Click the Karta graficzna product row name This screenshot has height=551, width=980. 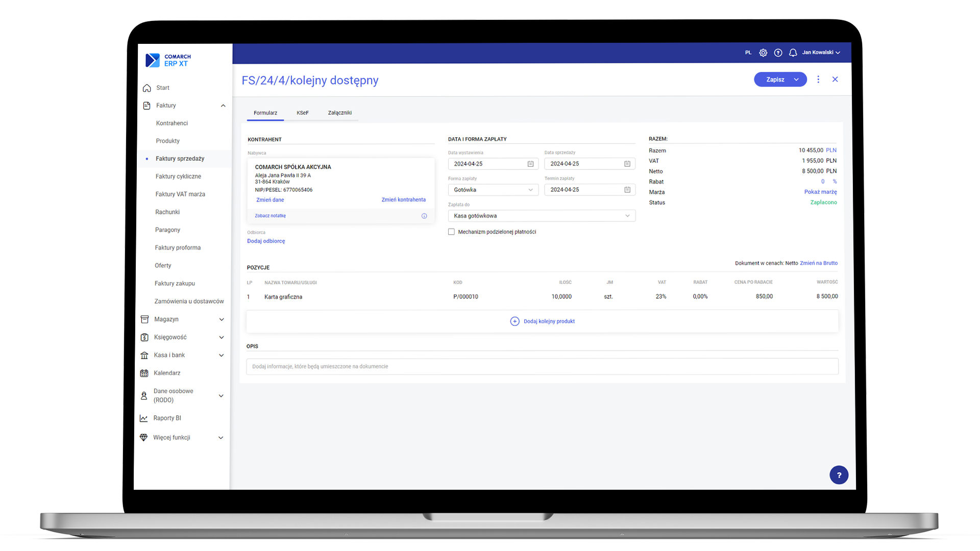click(x=283, y=297)
